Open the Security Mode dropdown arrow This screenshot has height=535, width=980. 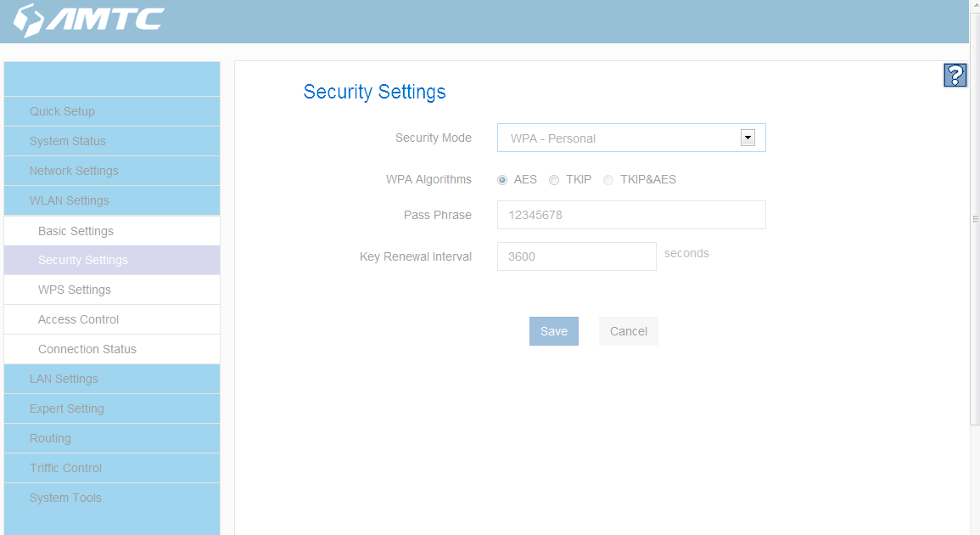pos(748,138)
